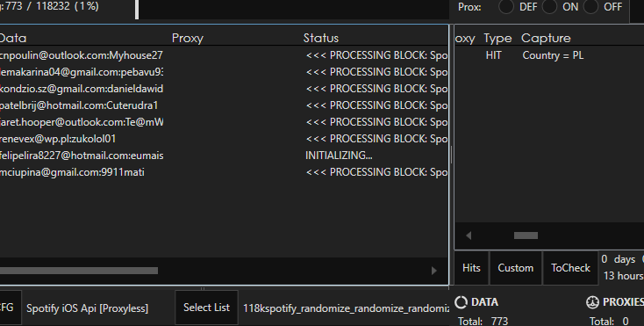
Task: Click the DATA circular loader icon
Action: tap(461, 302)
